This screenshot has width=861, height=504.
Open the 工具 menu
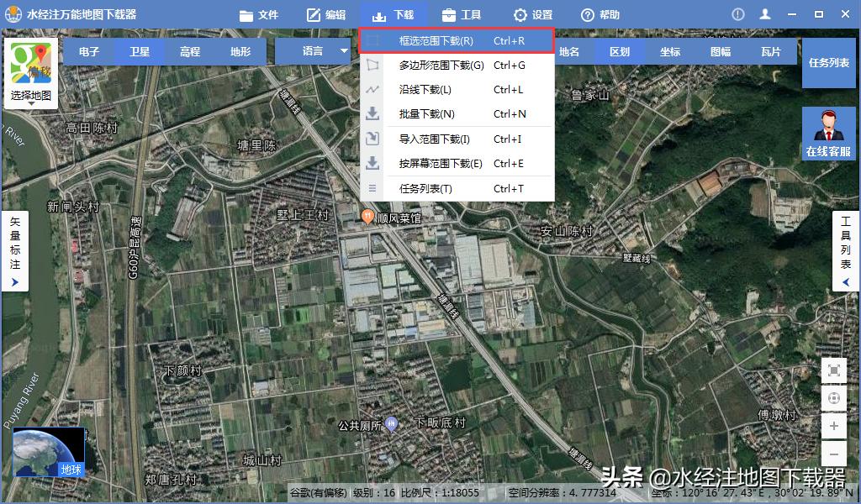click(x=462, y=13)
